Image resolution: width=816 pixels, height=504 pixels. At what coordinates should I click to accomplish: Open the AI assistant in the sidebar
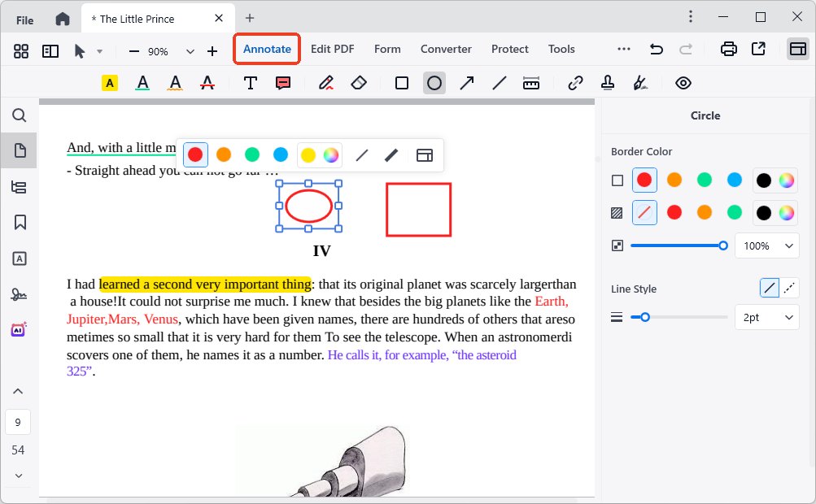19,329
